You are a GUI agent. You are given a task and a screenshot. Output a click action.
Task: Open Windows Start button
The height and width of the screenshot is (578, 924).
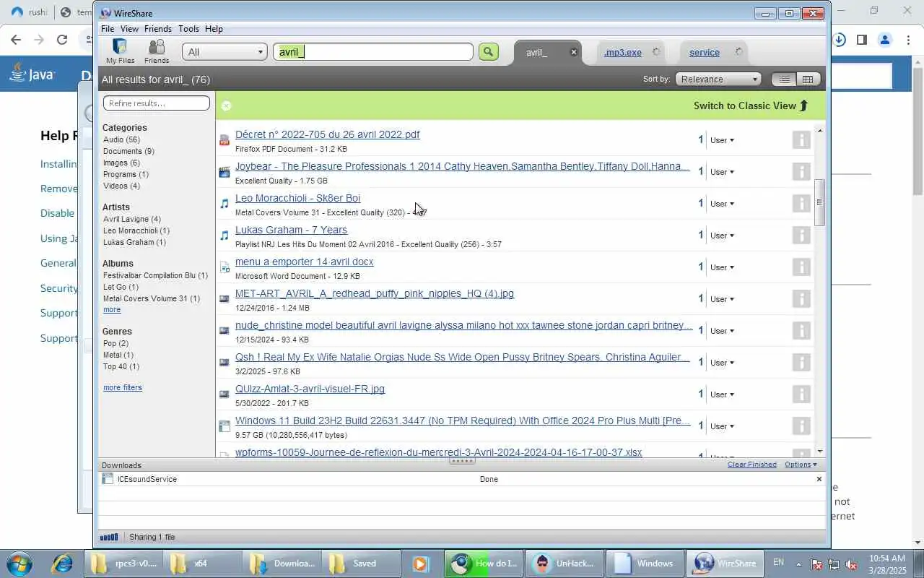(19, 563)
